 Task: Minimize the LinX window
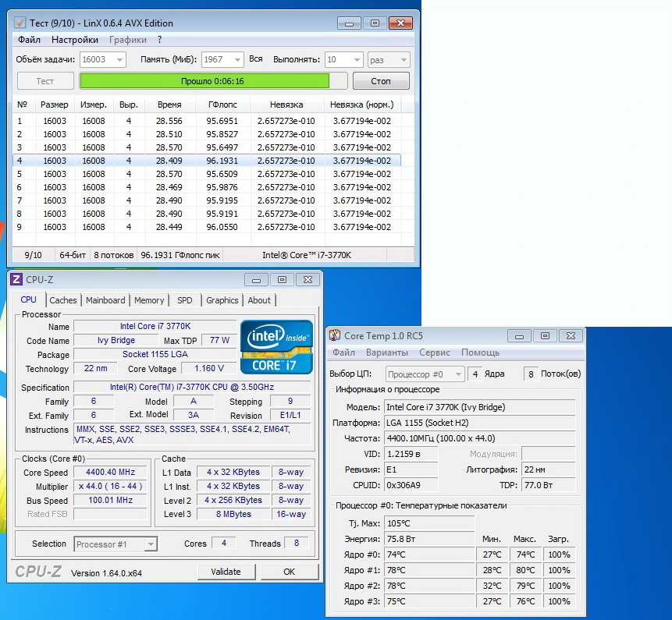click(x=349, y=23)
